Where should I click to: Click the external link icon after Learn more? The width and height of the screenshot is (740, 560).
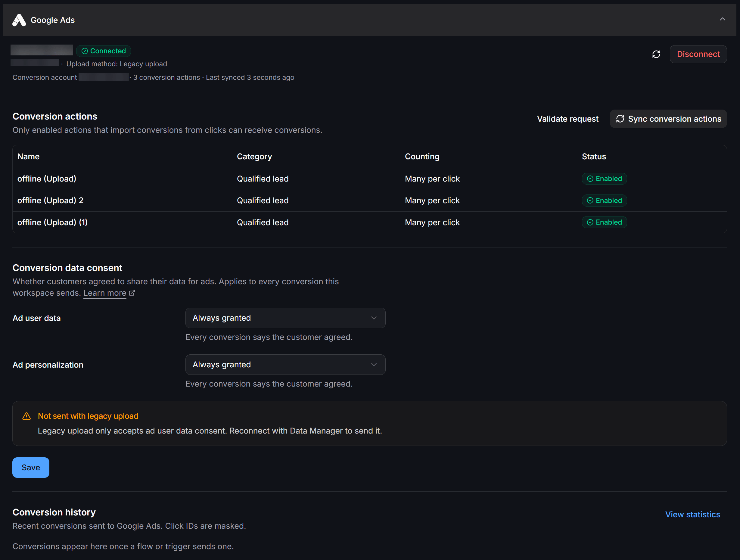pyautogui.click(x=132, y=293)
